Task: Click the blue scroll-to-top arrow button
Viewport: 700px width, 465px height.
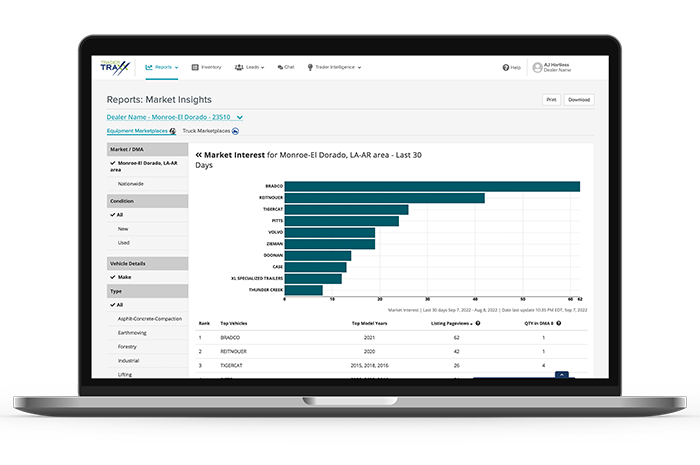Action: (562, 374)
